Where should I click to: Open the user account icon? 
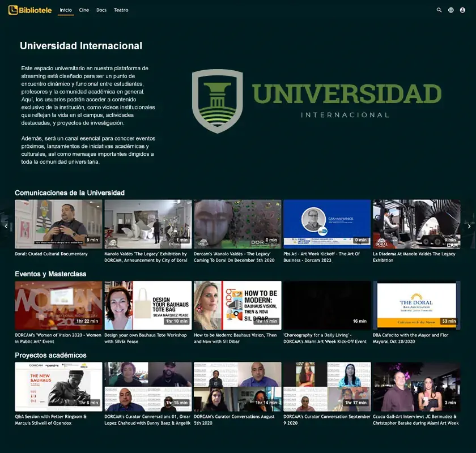click(x=462, y=10)
